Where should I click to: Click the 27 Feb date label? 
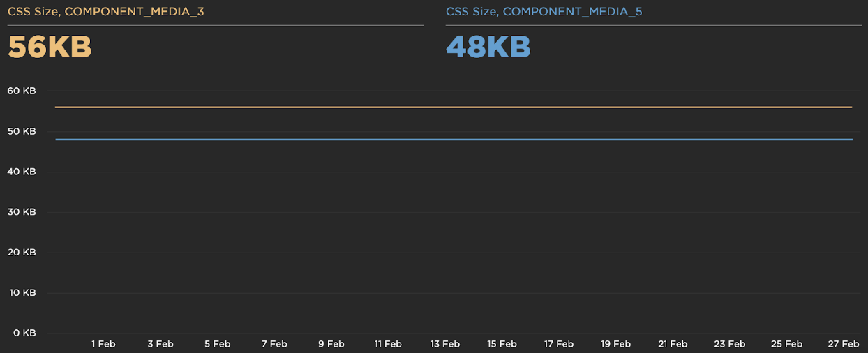tap(844, 344)
